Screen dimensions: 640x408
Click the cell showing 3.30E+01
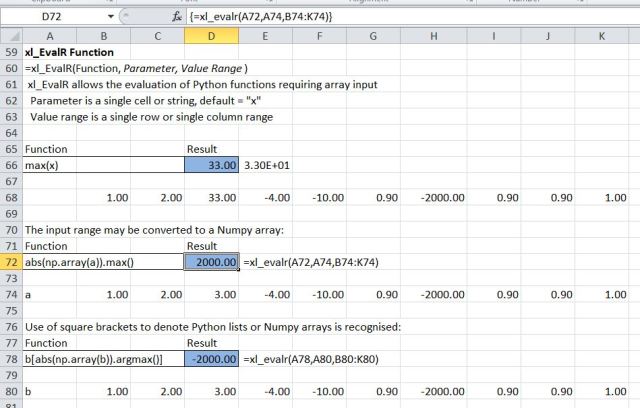point(266,164)
